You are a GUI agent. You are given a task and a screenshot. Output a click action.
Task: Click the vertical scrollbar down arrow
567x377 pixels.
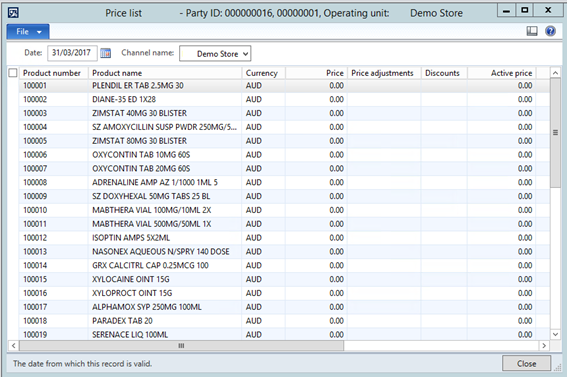(x=555, y=334)
